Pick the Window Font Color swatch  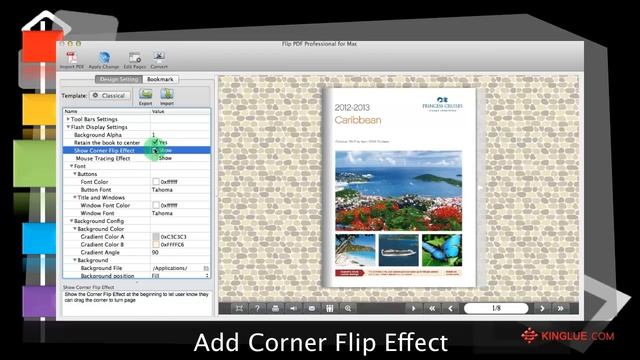156,205
